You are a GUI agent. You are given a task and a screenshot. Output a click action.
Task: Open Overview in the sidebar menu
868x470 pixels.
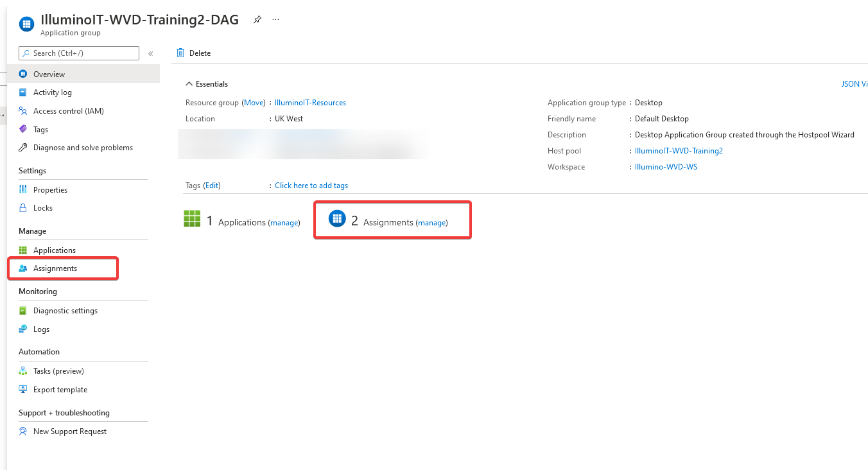[83, 74]
